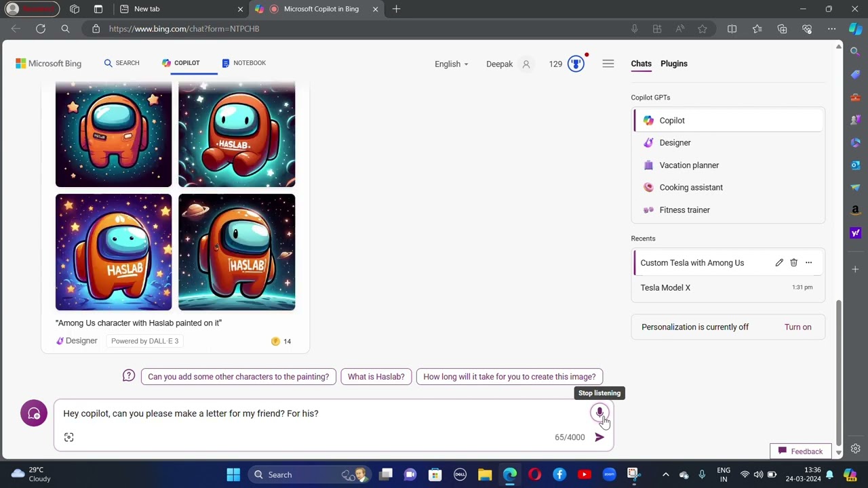The width and height of the screenshot is (868, 488).
Task: Switch to the New tab browser tab
Action: [x=180, y=9]
